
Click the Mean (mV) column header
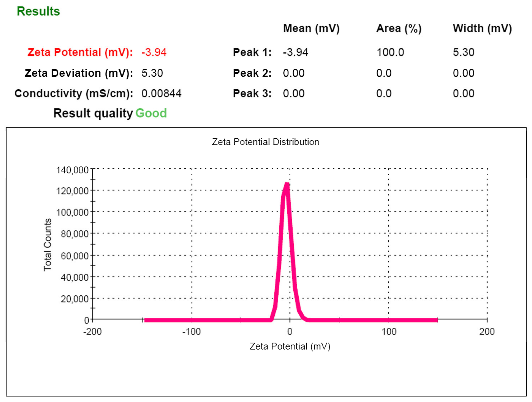(x=311, y=29)
